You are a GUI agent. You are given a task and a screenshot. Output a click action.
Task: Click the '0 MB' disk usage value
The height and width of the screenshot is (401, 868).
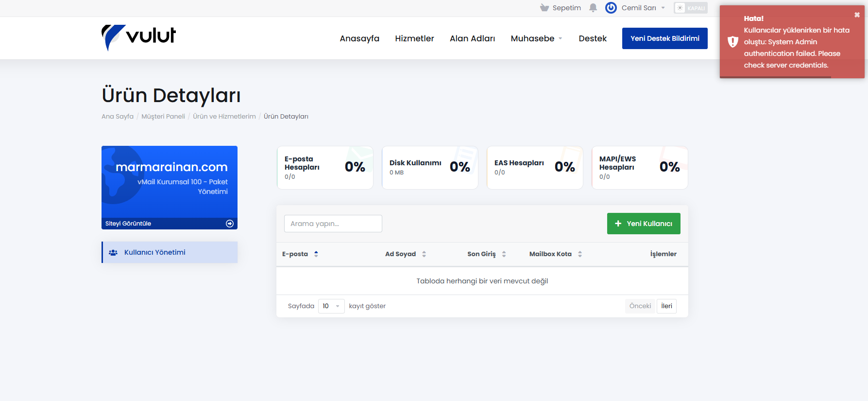pos(396,173)
